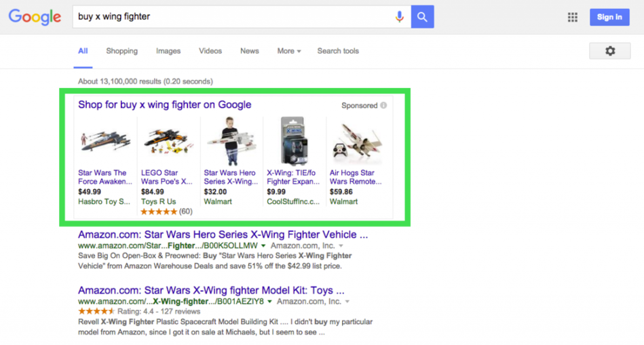
Task: Select the Air Hogs Star Wars product thumbnail
Action: (x=356, y=141)
